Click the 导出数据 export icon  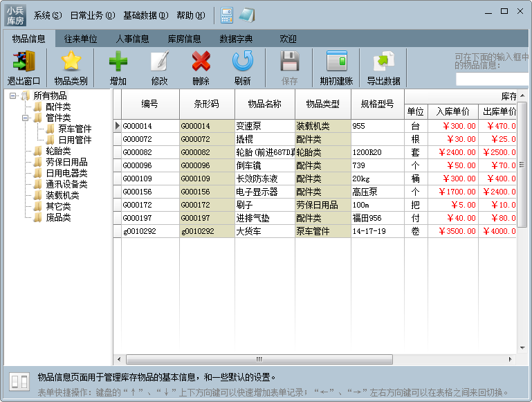point(384,61)
